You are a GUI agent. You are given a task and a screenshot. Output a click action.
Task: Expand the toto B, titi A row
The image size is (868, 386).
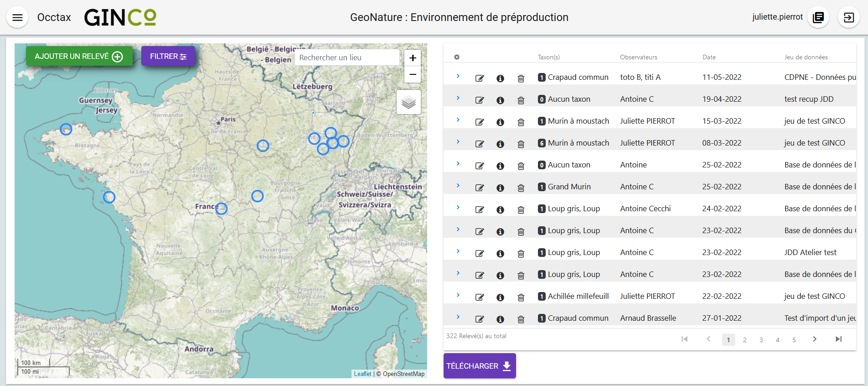(458, 76)
